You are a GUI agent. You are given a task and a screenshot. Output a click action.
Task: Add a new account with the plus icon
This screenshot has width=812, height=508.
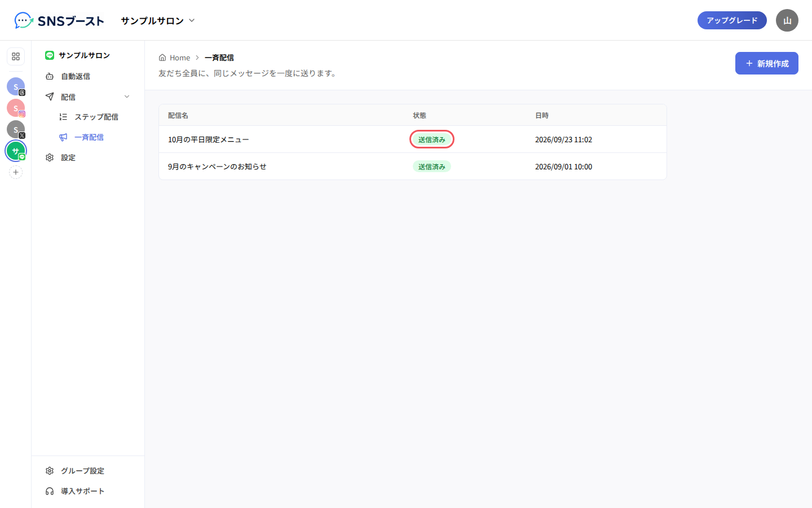click(x=16, y=172)
